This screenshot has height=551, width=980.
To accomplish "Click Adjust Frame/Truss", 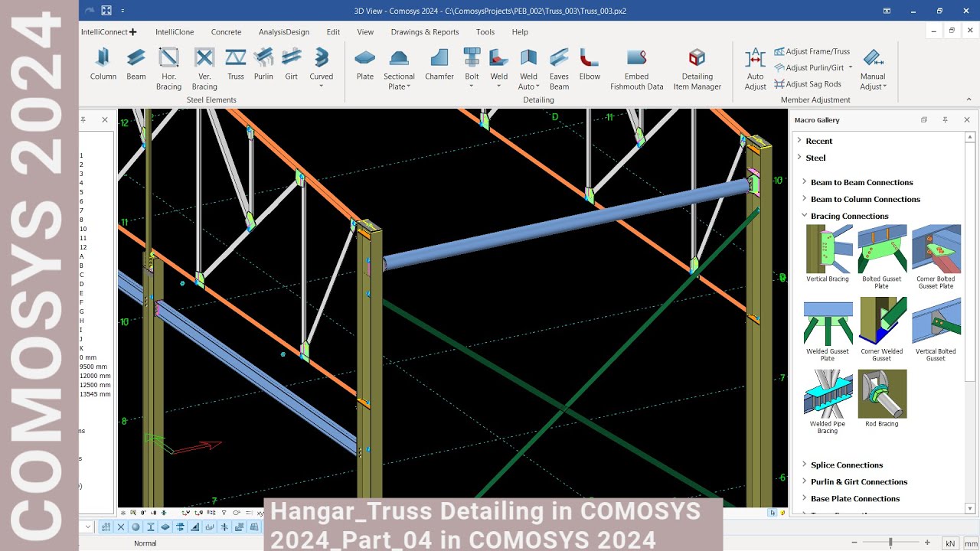I will click(812, 51).
